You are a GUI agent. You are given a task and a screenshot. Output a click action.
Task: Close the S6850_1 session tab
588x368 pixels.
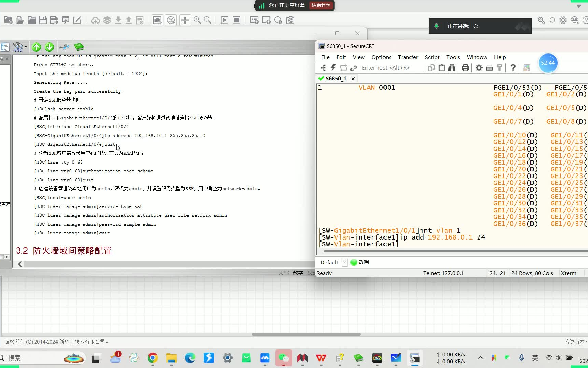[x=353, y=79]
